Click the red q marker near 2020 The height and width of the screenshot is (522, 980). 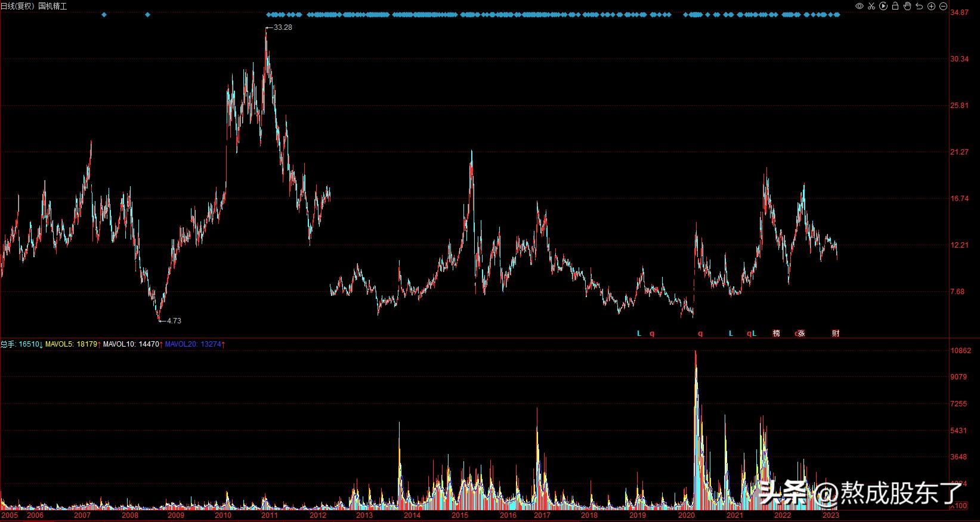pyautogui.click(x=700, y=333)
